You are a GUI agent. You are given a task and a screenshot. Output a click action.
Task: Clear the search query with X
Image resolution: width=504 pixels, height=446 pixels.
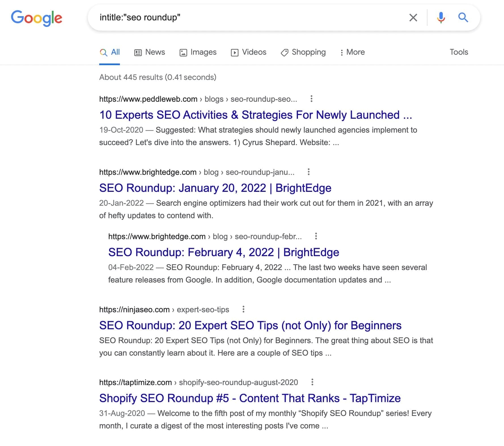(413, 18)
